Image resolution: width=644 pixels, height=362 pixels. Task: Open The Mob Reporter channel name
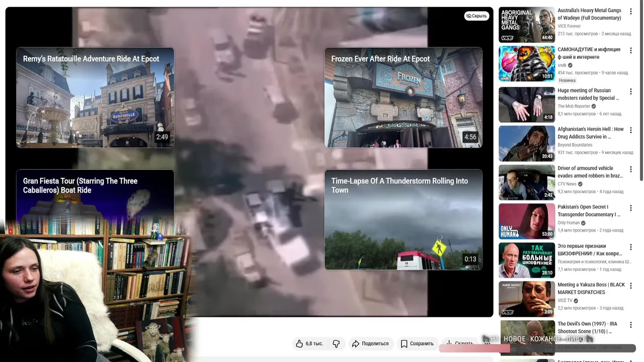point(574,106)
